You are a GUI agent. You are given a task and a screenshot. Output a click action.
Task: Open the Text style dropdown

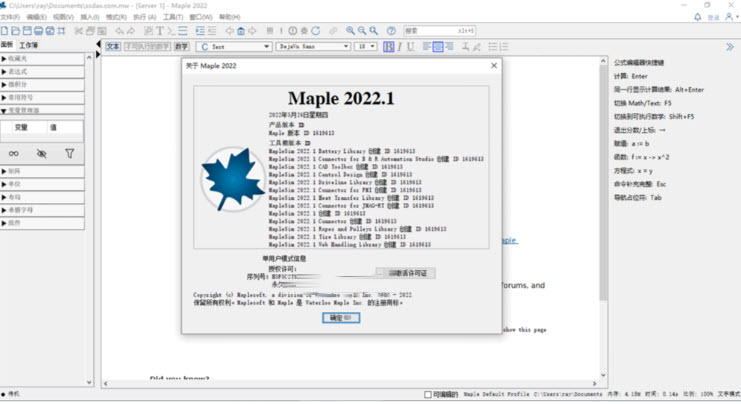tap(234, 47)
